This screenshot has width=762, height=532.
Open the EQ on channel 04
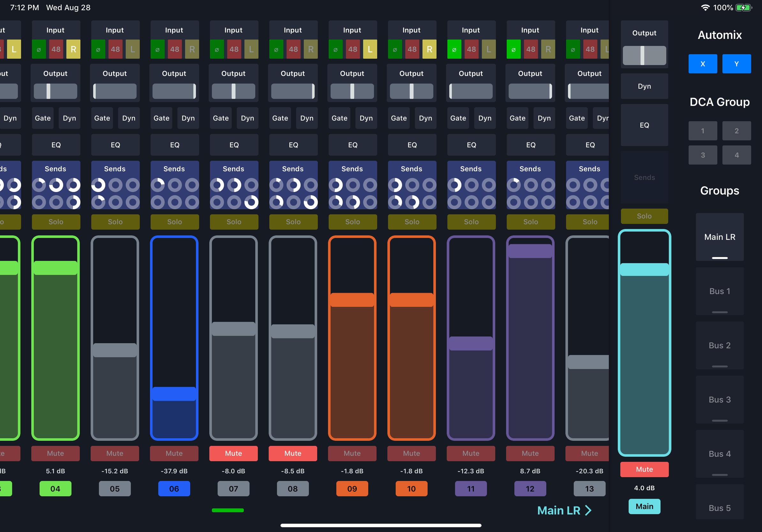pyautogui.click(x=56, y=145)
